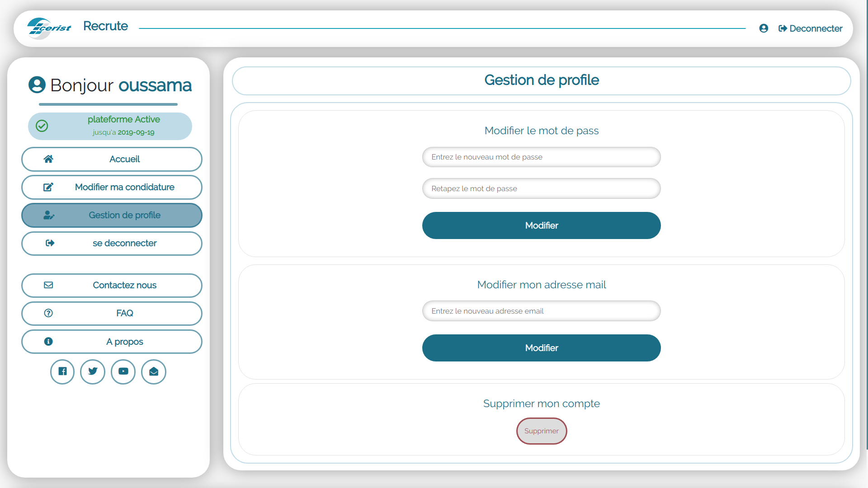
Task: Click Deconnecter link in top bar
Action: [x=811, y=28]
